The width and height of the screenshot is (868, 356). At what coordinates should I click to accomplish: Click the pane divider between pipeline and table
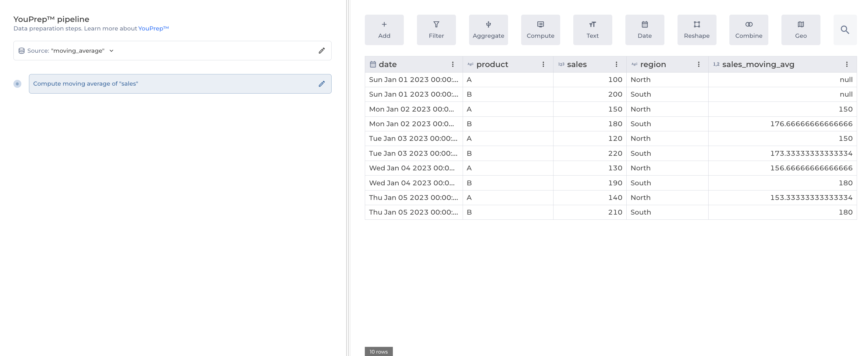(x=348, y=178)
